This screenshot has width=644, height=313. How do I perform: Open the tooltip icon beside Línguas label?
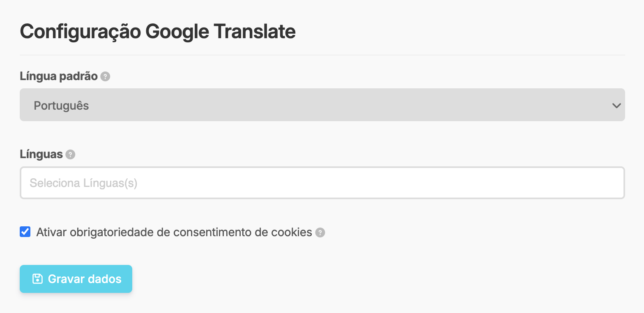(70, 154)
